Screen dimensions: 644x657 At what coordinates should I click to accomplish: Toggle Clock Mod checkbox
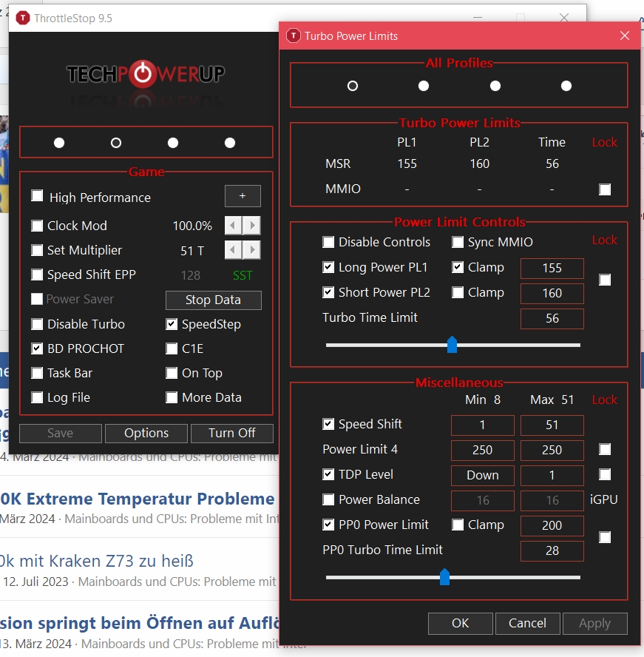[37, 226]
